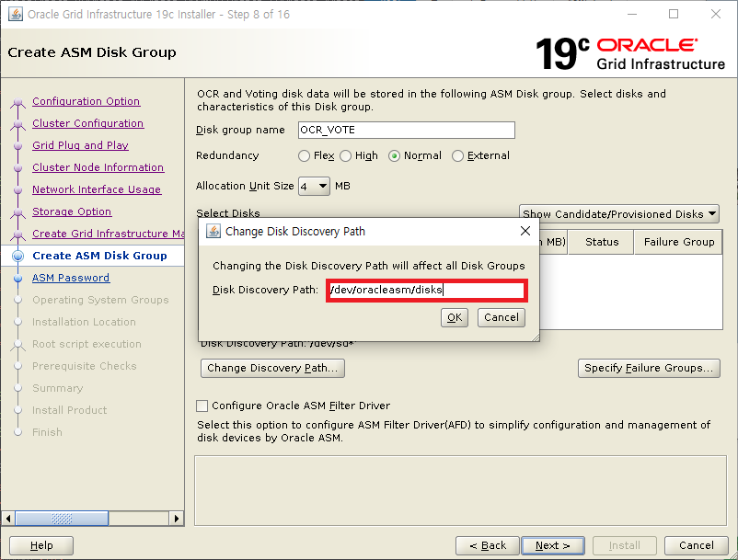Click the 'Summary' step text
This screenshot has width=738, height=560.
57,388
